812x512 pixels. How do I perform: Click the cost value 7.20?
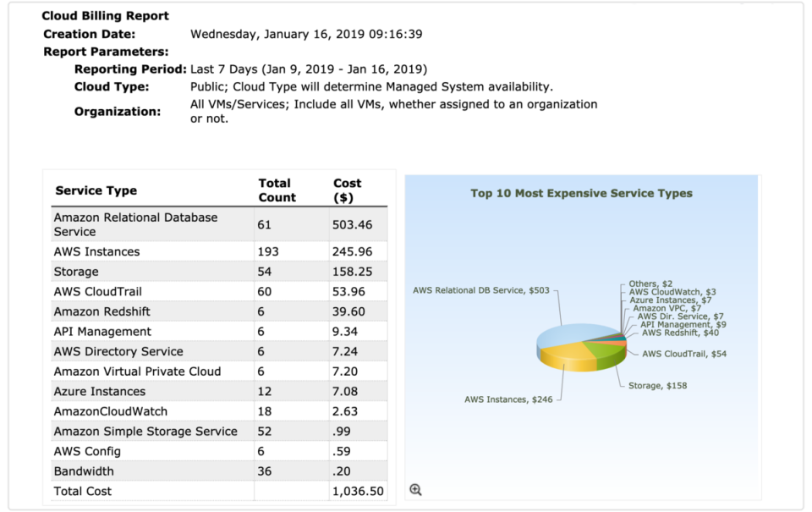click(x=345, y=371)
